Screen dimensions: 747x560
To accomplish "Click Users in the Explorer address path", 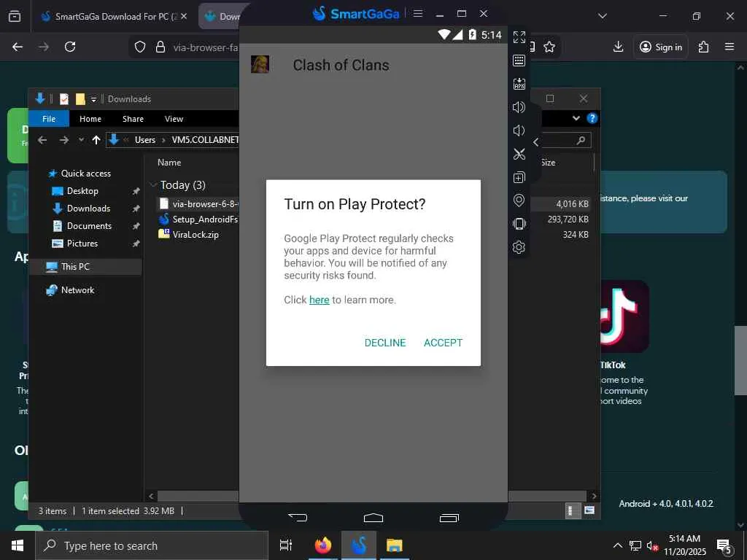I will [145, 140].
